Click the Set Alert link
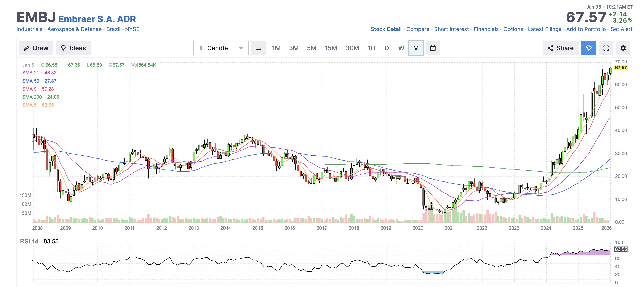 pyautogui.click(x=621, y=29)
